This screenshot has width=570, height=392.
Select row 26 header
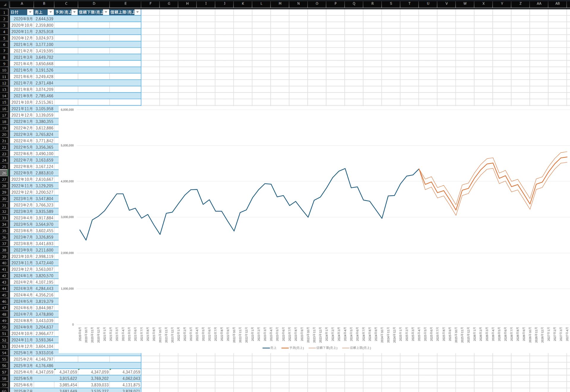point(4,173)
